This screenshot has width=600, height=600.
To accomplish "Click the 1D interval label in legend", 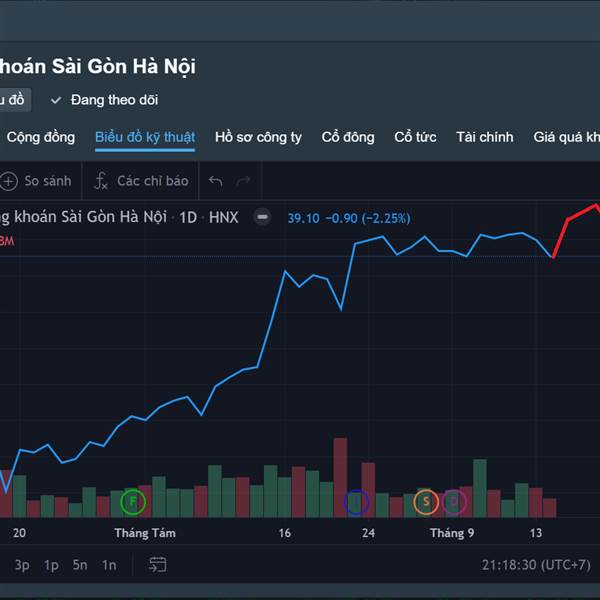I will [188, 217].
